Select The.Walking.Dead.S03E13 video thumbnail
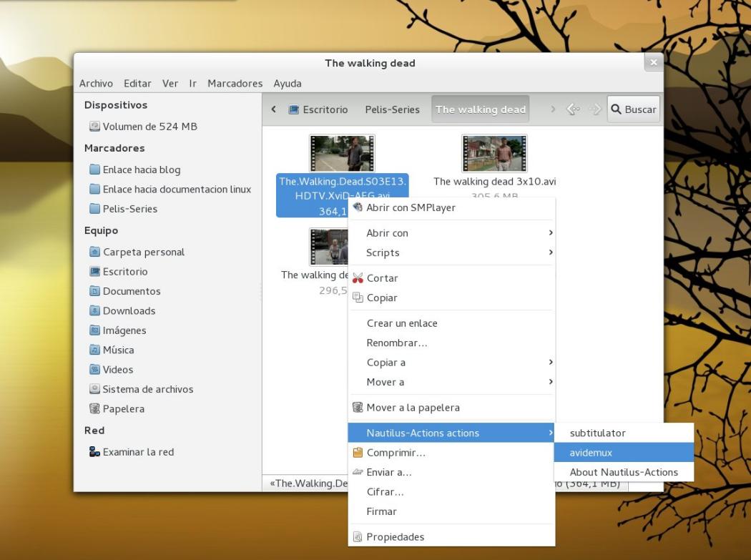 tap(342, 153)
